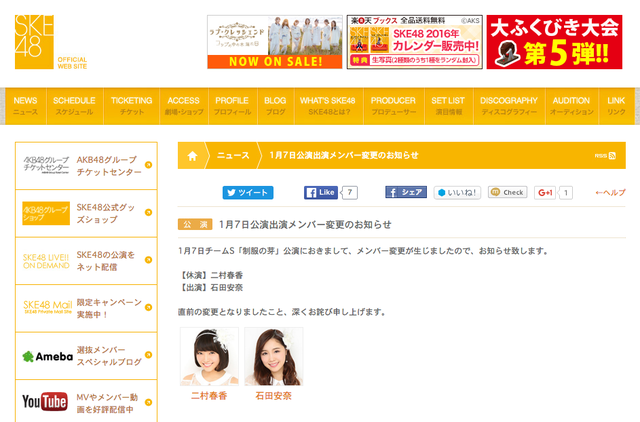Image resolution: width=640 pixels, height=422 pixels.
Task: Click the arrow icon beside チケットセンター
Action: (149, 165)
